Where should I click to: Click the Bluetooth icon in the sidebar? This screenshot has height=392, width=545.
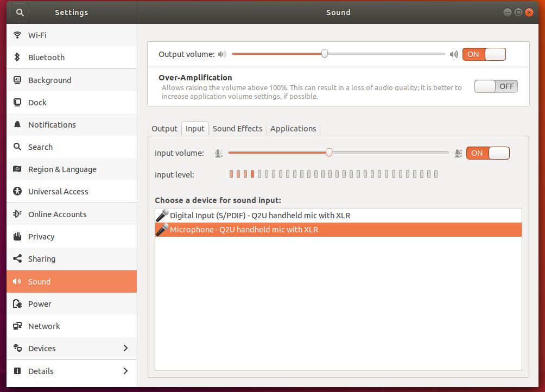tap(17, 58)
